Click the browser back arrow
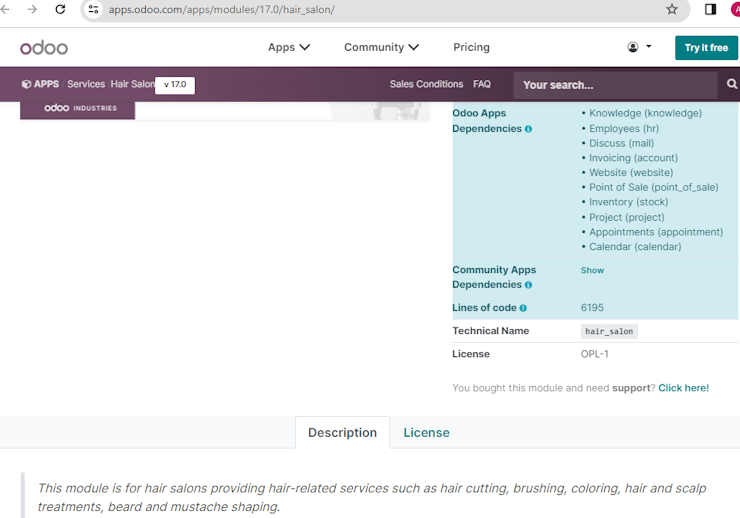Screen dimensions: 740x518 pyautogui.click(x=5, y=9)
